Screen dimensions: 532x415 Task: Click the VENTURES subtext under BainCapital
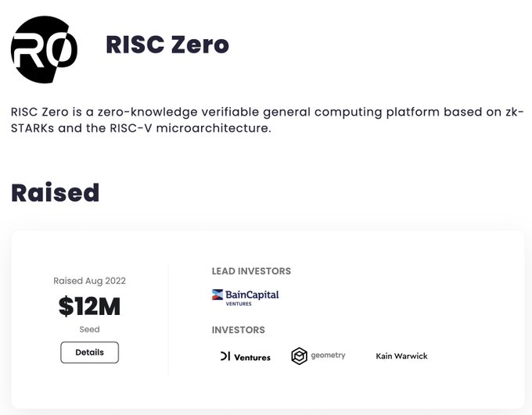(239, 304)
